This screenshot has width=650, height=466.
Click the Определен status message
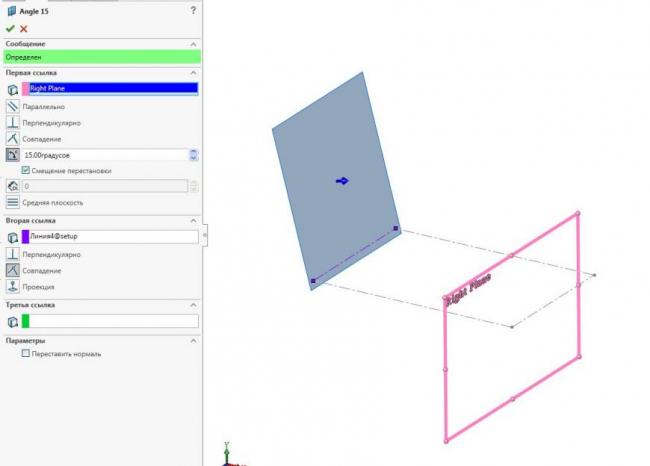(102, 57)
